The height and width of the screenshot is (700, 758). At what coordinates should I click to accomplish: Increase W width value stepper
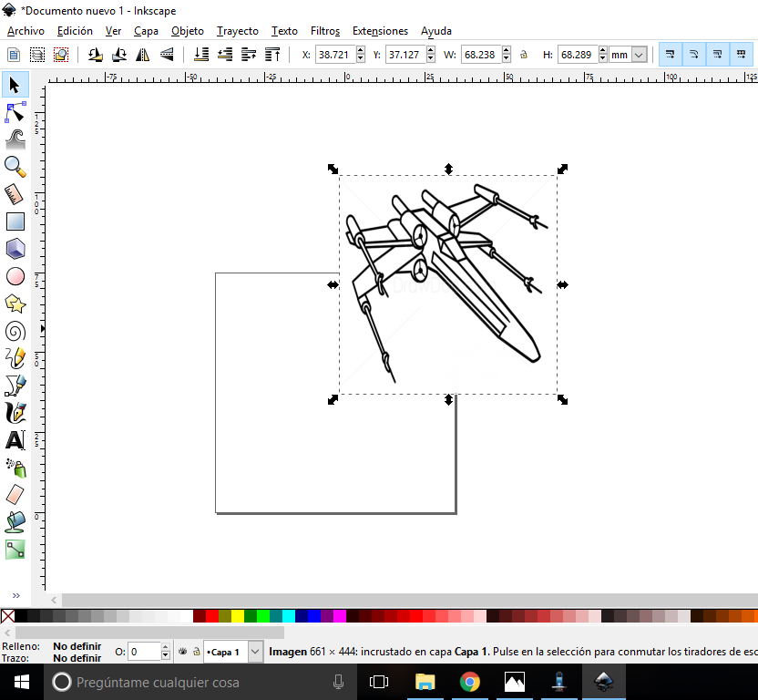507,50
